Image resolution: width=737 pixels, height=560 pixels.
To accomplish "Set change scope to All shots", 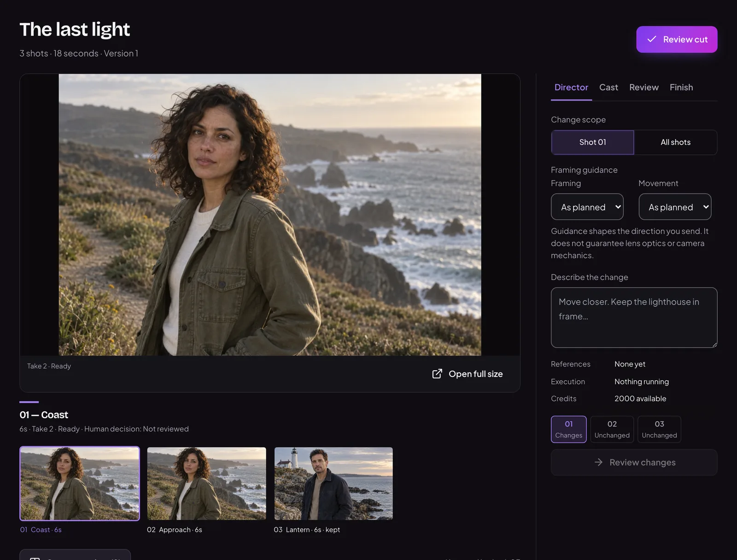I will pyautogui.click(x=675, y=142).
